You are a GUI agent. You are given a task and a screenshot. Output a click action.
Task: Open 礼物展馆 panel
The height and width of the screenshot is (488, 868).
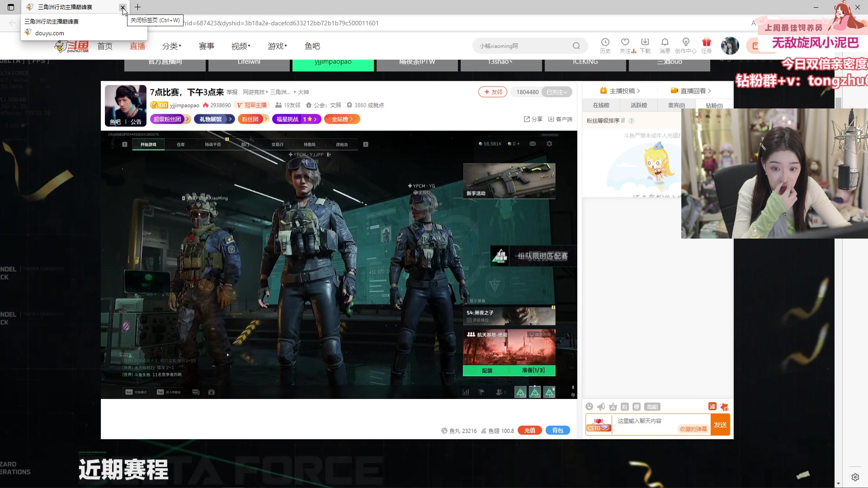(214, 119)
